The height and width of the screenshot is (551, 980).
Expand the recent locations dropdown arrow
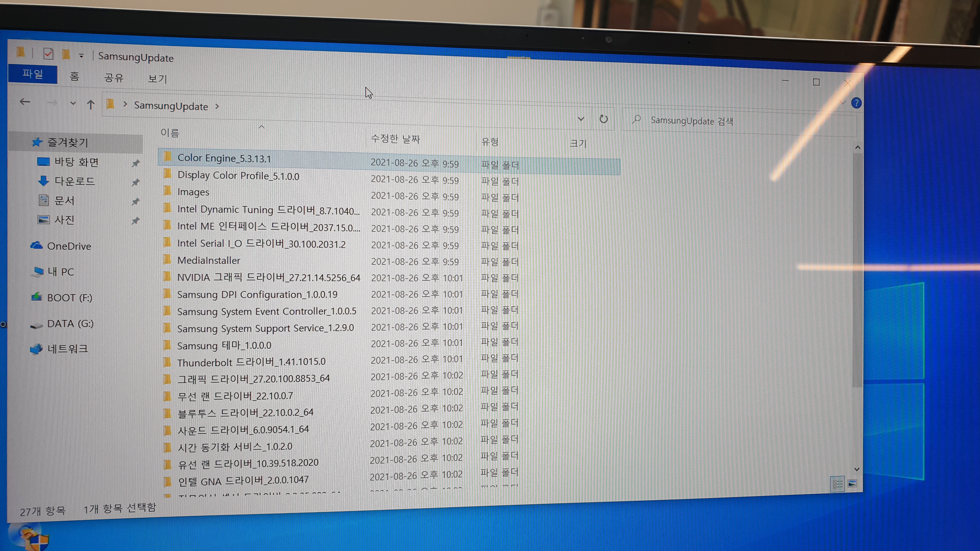pos(73,103)
